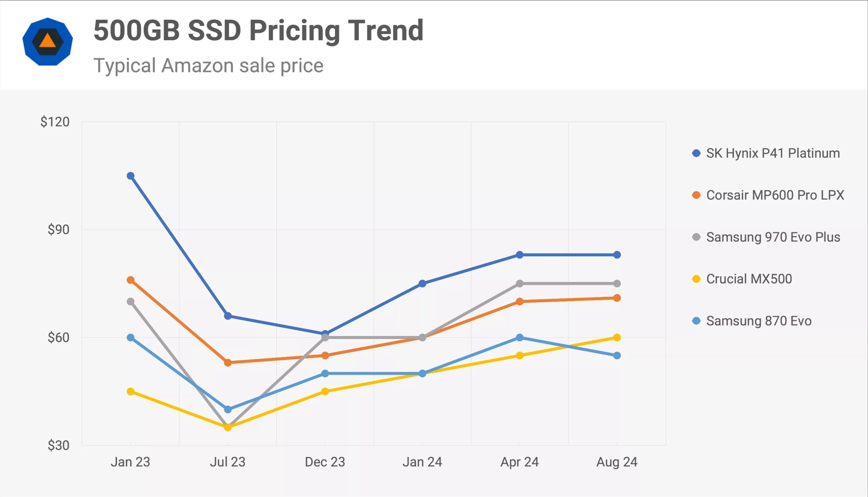Viewport: 868px width, 497px height.
Task: Select the SK Hynix P41 Platinum legend label
Action: tap(773, 153)
